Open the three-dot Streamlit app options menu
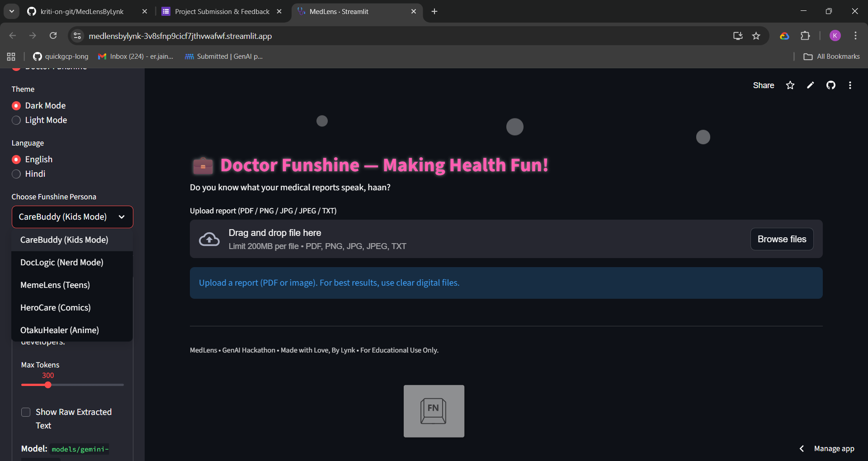This screenshot has height=461, width=868. pyautogui.click(x=850, y=85)
